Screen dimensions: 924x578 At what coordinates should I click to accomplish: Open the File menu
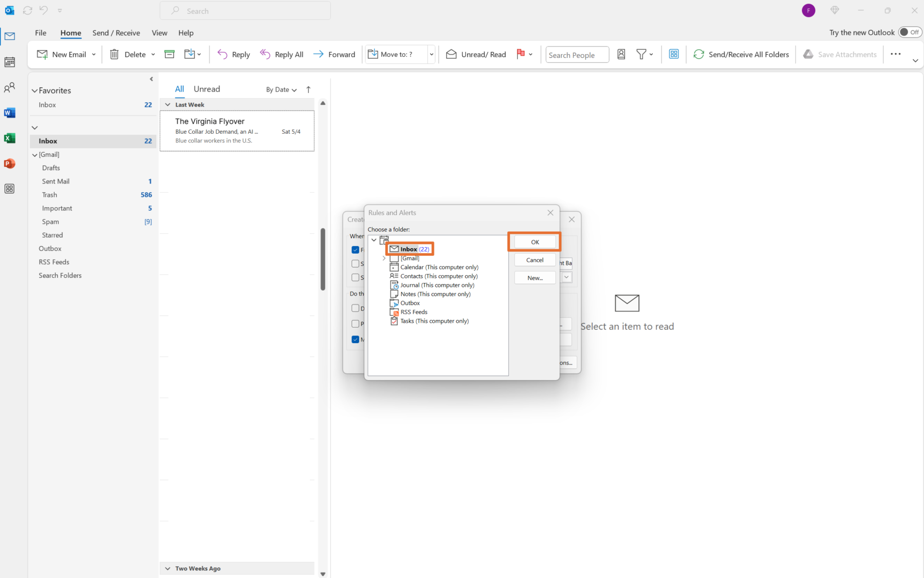point(41,33)
